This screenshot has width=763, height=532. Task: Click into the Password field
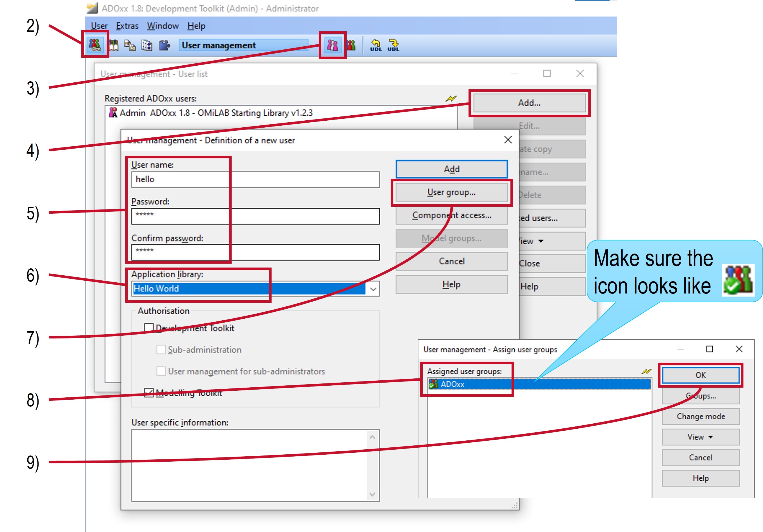click(x=255, y=216)
